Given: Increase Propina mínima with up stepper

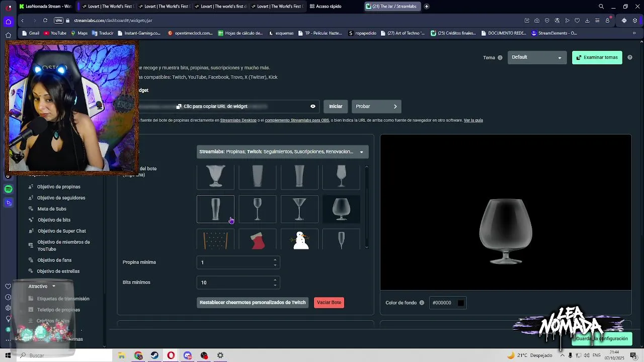Looking at the screenshot, I should click(275, 259).
